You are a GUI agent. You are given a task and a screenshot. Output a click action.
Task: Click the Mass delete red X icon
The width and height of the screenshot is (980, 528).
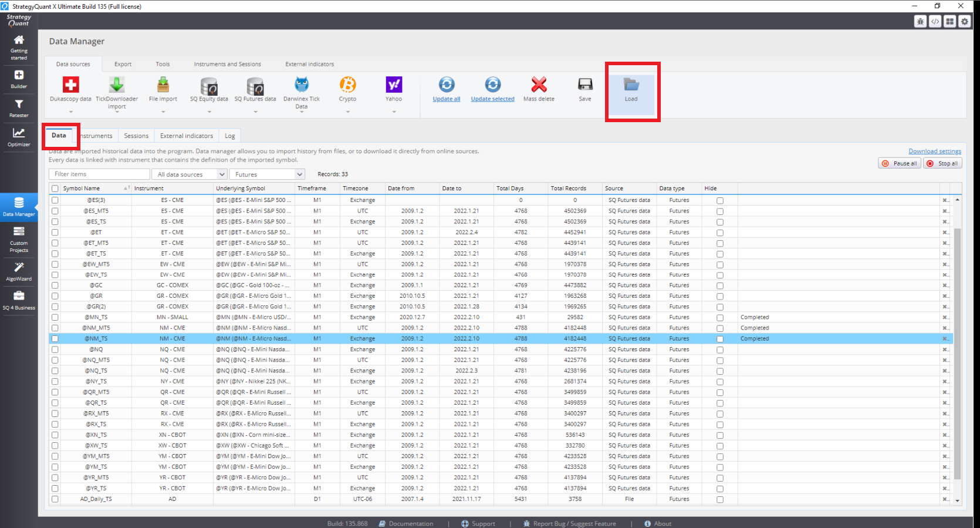pos(539,85)
